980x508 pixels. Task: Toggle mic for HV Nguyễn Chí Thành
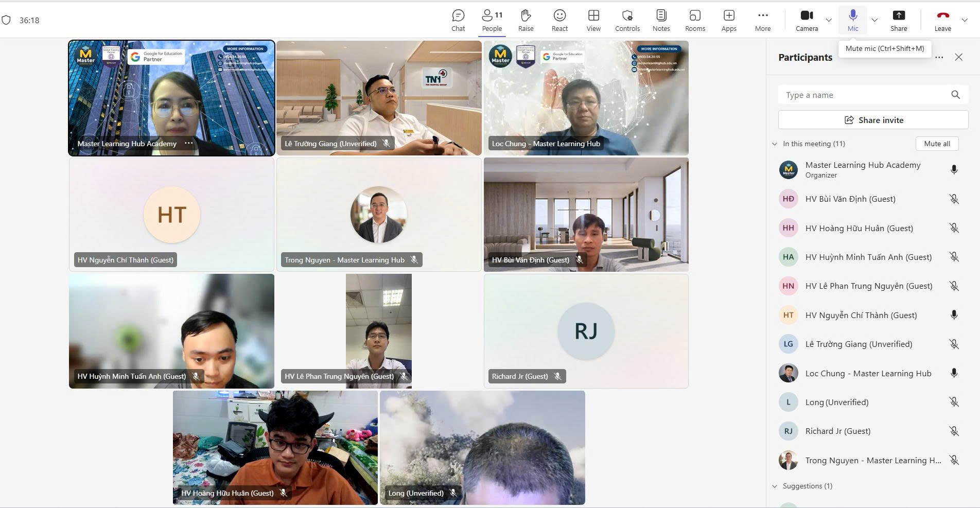[954, 315]
